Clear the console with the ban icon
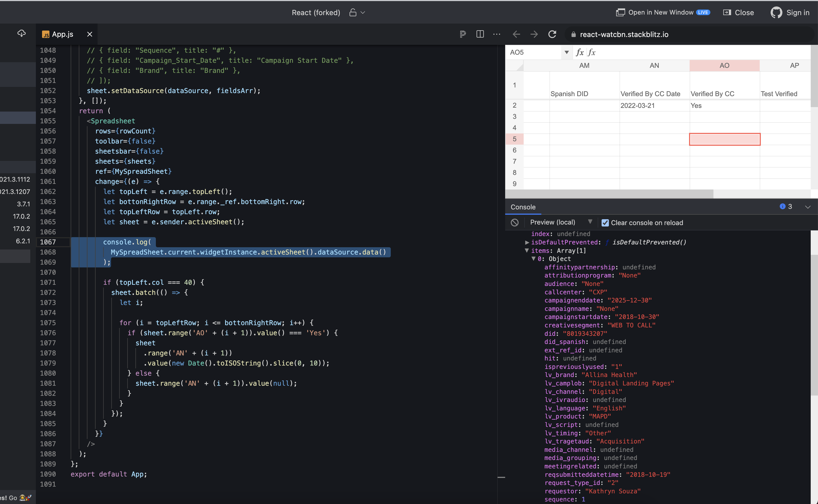 (x=515, y=222)
